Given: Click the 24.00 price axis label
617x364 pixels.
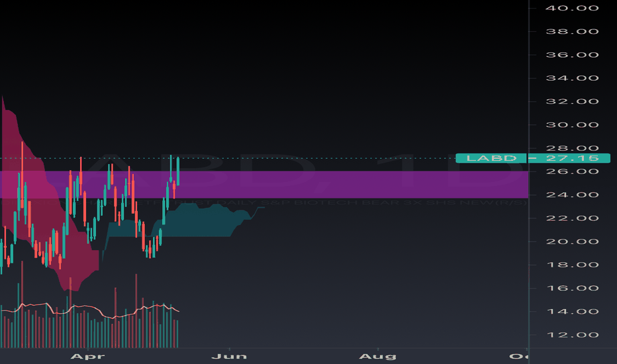Looking at the screenshot, I should pos(572,195).
